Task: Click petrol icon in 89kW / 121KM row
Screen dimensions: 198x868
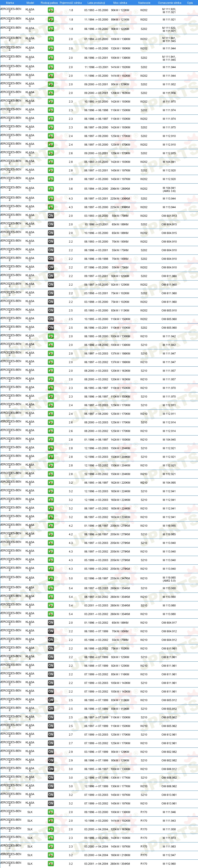Action: [51, 19]
